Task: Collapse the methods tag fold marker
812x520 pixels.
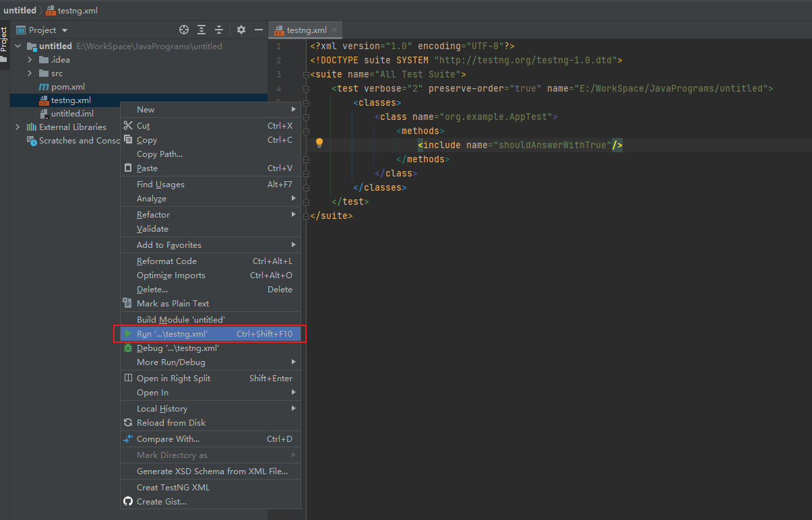Action: point(307,131)
